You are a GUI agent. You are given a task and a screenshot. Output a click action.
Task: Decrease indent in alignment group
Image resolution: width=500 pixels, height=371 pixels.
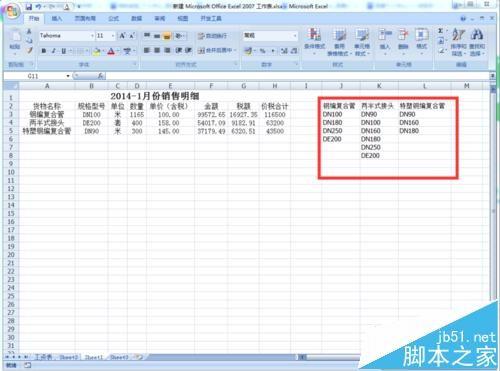179,50
